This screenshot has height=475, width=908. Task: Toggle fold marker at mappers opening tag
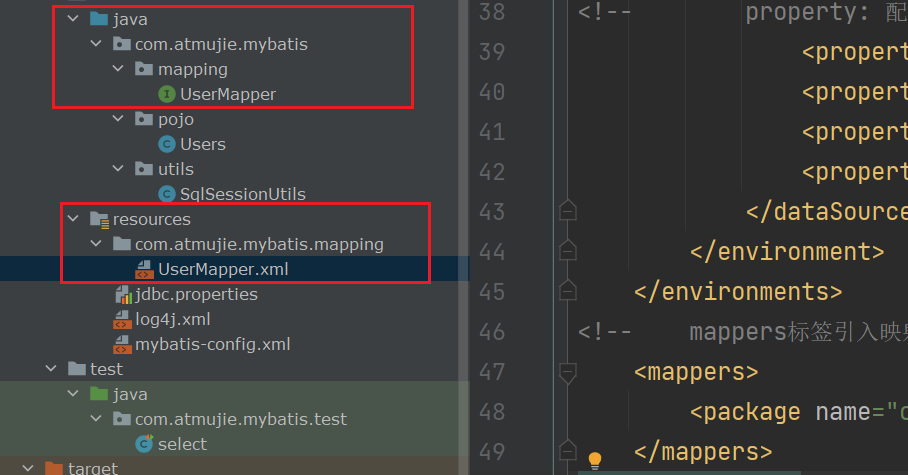pos(567,372)
